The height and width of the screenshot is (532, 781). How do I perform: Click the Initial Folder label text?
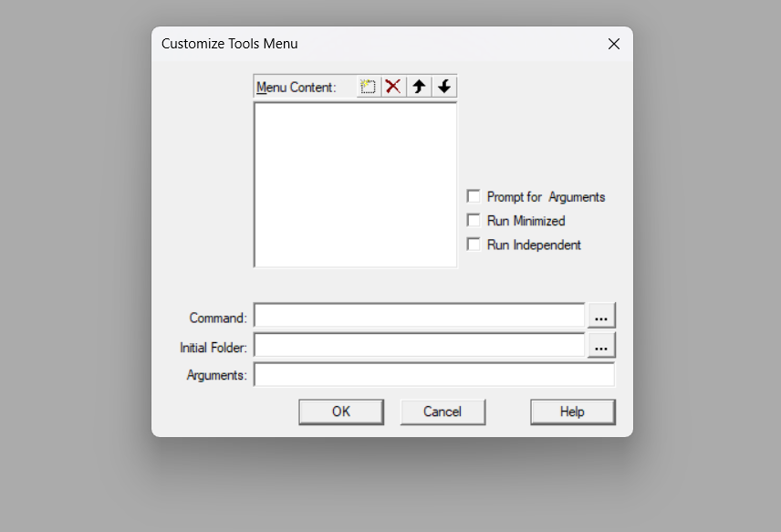coord(213,348)
